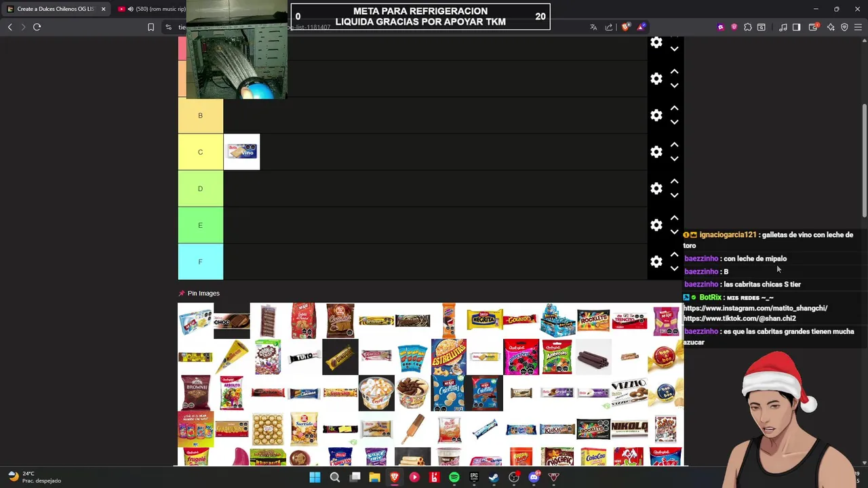This screenshot has width=868, height=488.
Task: Reload the current page
Action: click(x=37, y=27)
